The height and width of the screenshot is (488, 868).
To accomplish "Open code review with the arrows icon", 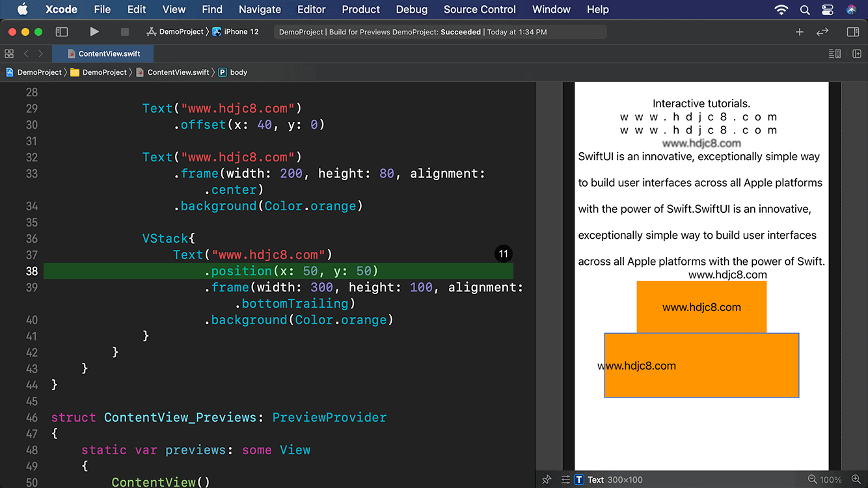I will (822, 32).
